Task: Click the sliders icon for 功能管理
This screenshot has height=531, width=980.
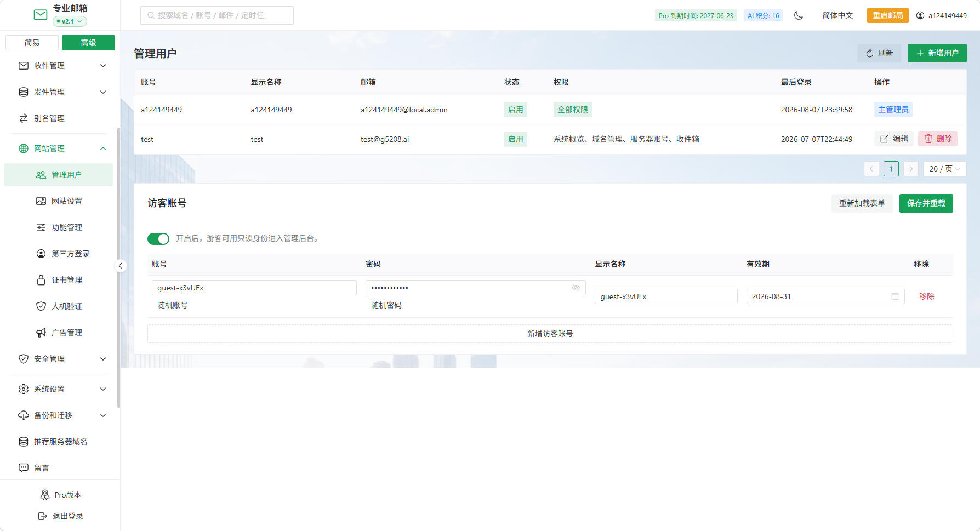Action: (x=41, y=227)
